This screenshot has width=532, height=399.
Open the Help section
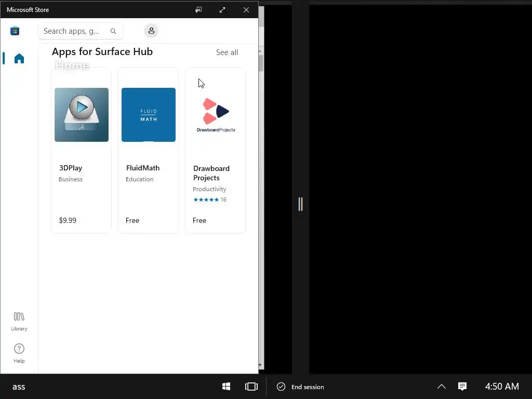click(19, 353)
